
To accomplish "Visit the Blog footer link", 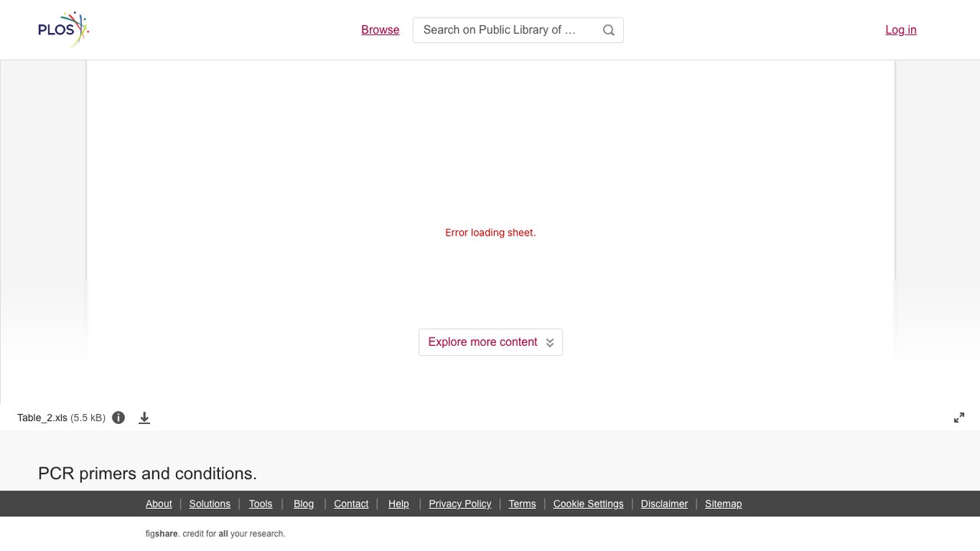I will (304, 504).
